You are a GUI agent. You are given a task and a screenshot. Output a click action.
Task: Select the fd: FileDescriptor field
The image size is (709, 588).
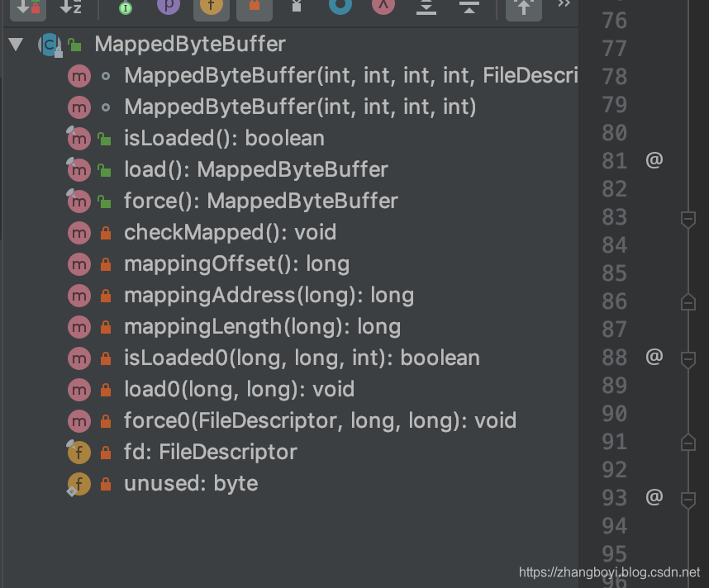(x=209, y=452)
